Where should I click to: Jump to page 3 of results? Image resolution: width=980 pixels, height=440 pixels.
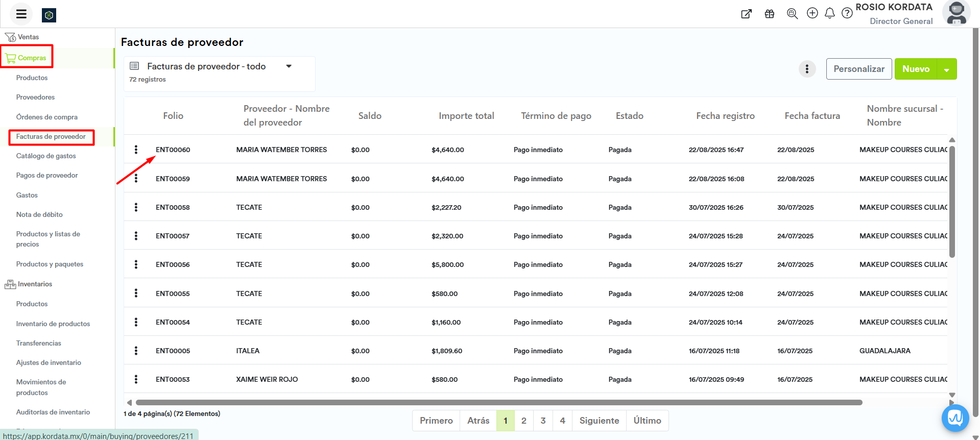[543, 421]
